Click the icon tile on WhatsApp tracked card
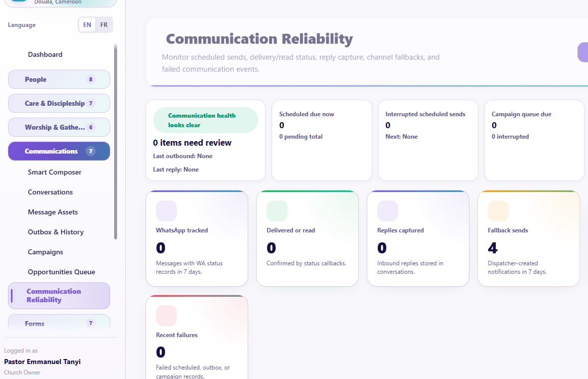 166,211
